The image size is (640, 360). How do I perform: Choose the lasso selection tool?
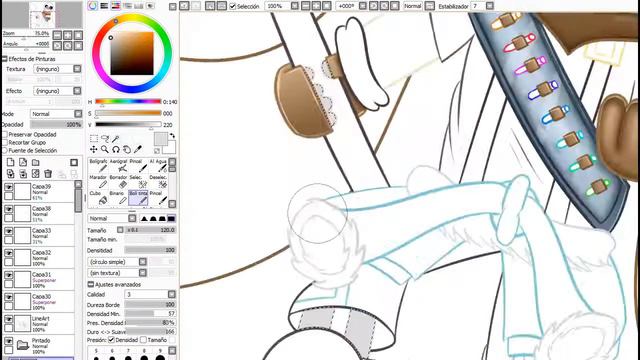tap(105, 139)
